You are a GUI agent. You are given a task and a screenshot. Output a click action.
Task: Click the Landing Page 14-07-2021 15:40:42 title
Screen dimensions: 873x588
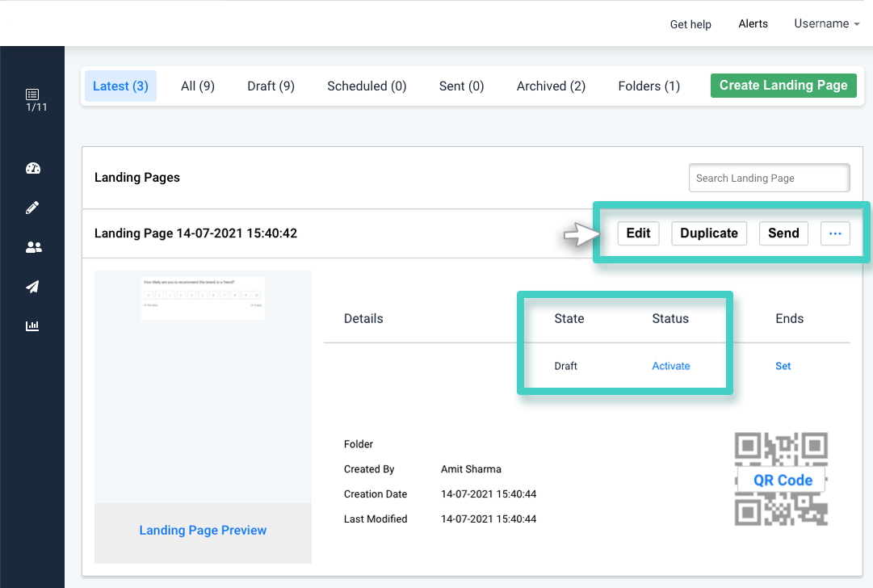[x=195, y=233]
